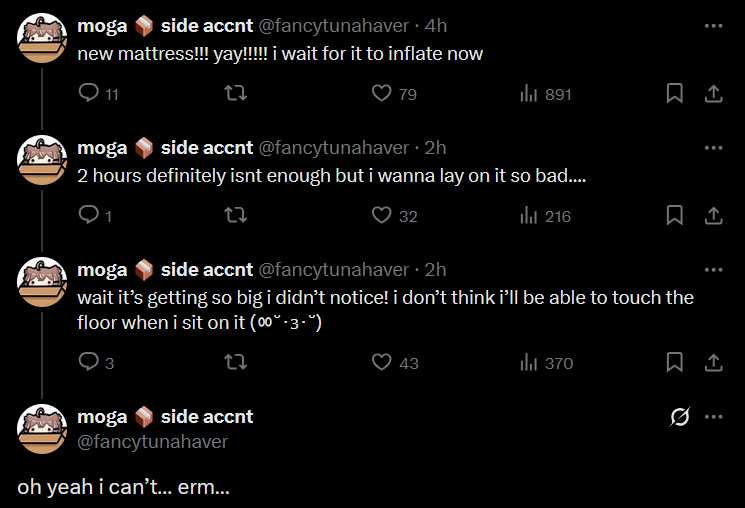Reply to the 'getting so big' tweet
The image size is (745, 508).
click(89, 362)
